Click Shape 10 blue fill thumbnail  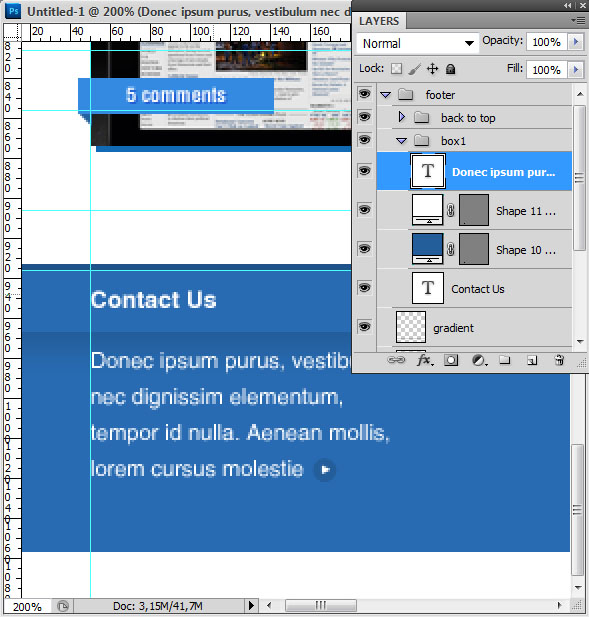tap(427, 248)
